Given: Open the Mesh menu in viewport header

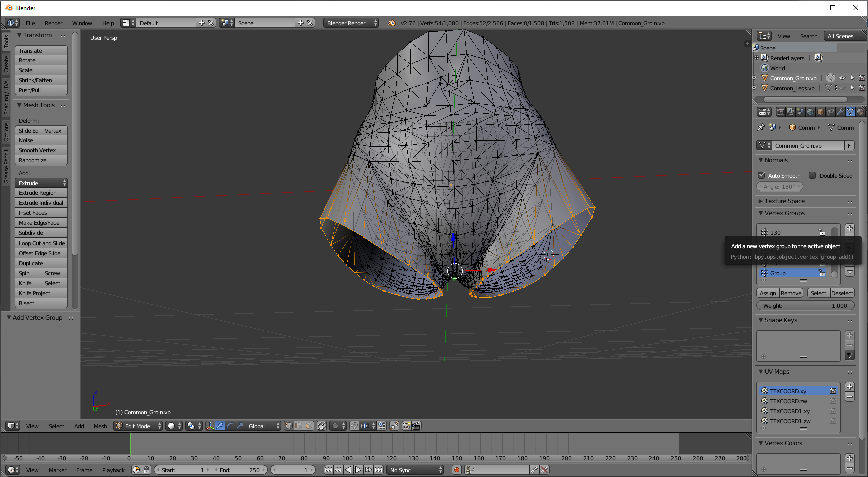Looking at the screenshot, I should (x=100, y=426).
